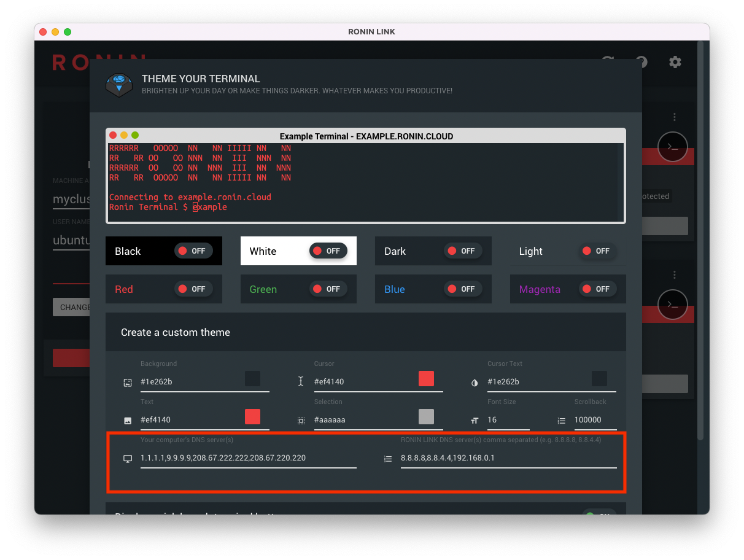Click the 'Ronin Terminal $ example' prompt line

pyautogui.click(x=168, y=207)
